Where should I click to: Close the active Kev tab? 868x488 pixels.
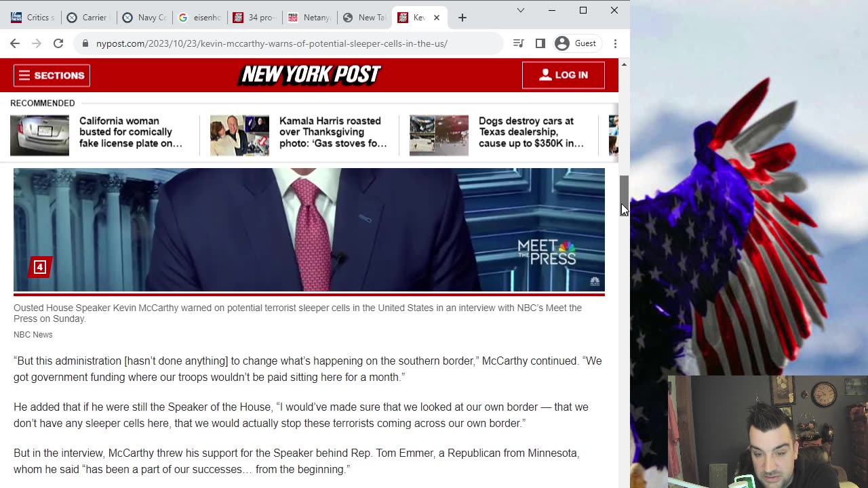click(x=437, y=18)
